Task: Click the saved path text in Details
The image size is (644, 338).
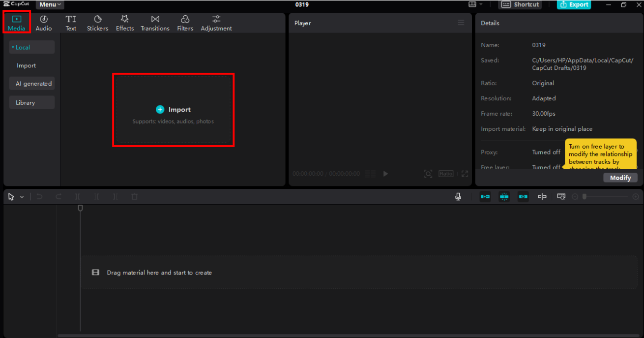Action: pyautogui.click(x=583, y=64)
